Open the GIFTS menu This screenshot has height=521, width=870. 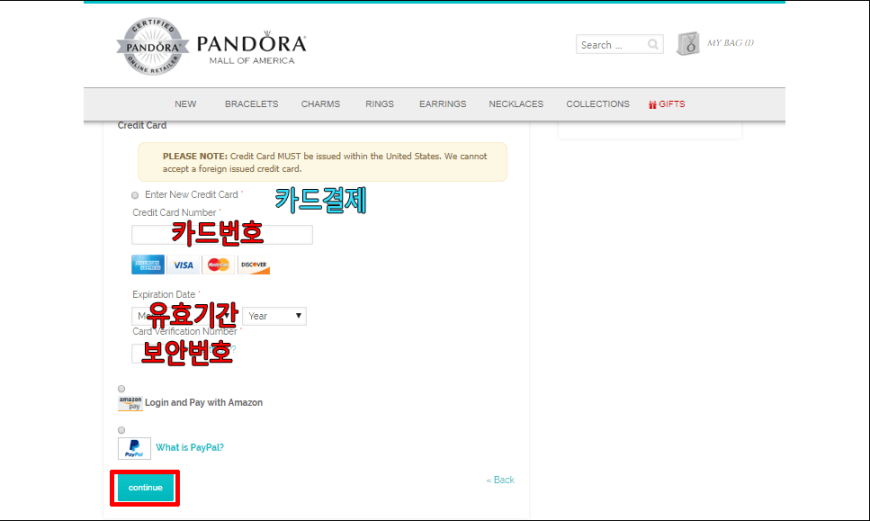point(667,104)
